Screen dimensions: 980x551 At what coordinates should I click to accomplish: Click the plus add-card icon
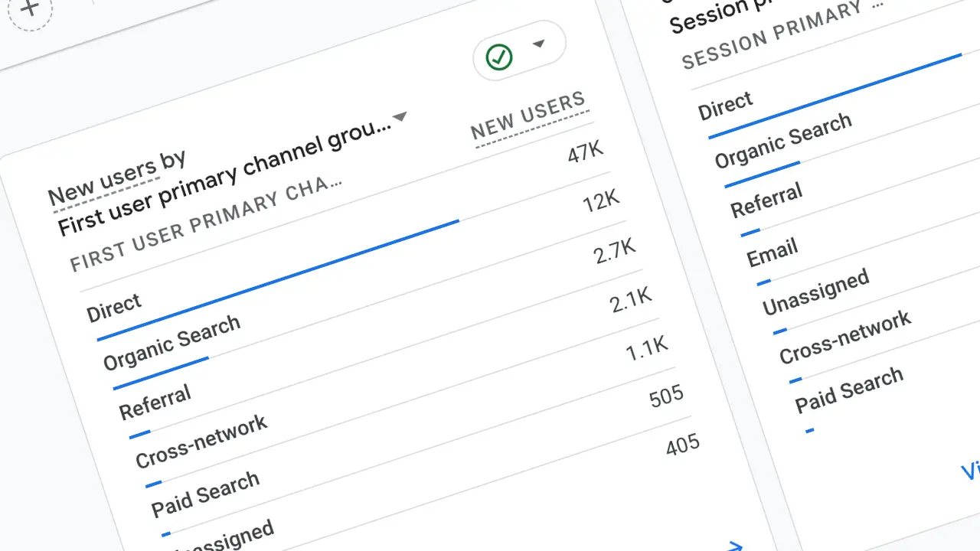pos(30,8)
